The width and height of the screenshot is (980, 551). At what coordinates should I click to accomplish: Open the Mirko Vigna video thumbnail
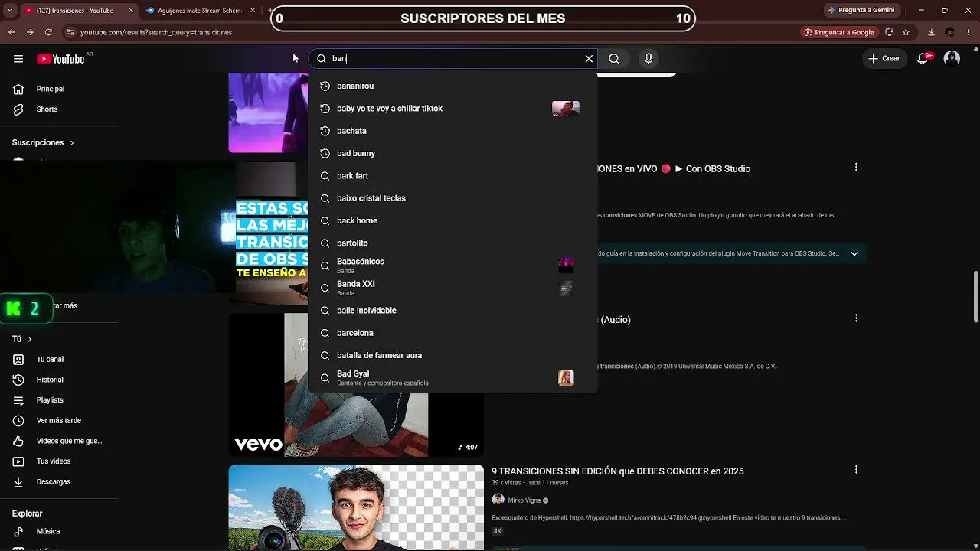point(356,507)
